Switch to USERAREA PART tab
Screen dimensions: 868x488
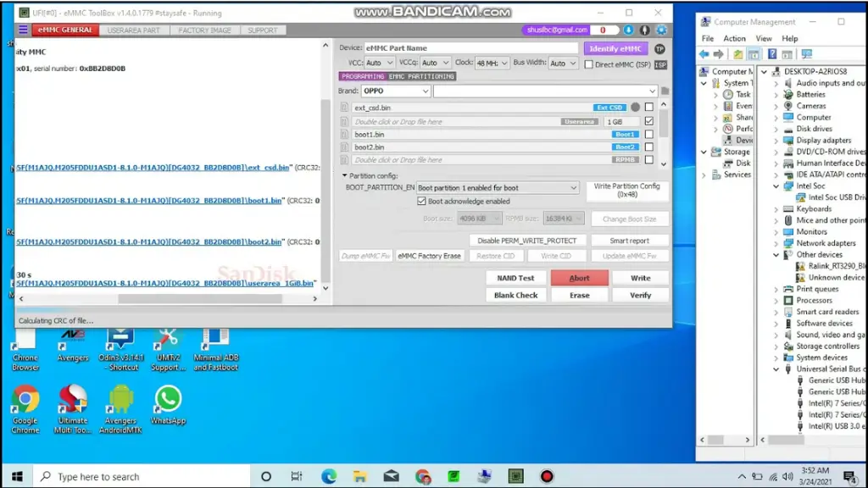(133, 30)
